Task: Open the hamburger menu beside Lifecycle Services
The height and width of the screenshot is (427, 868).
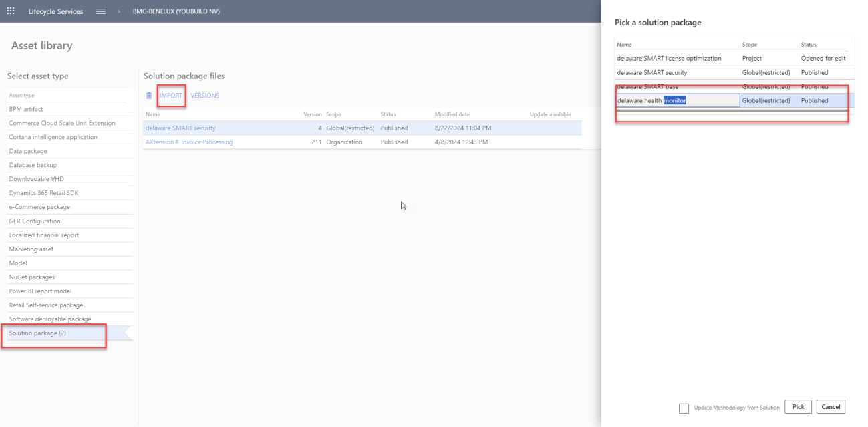Action: (x=101, y=11)
